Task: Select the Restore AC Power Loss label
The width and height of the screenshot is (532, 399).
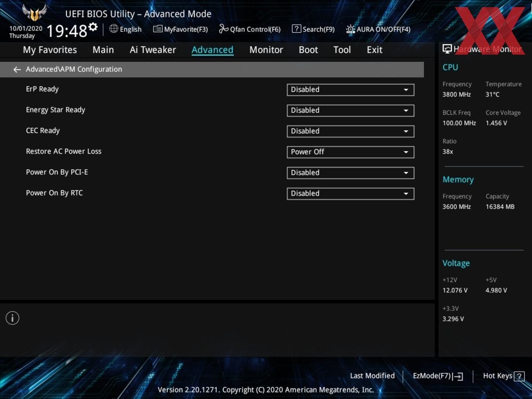Action: tap(63, 151)
